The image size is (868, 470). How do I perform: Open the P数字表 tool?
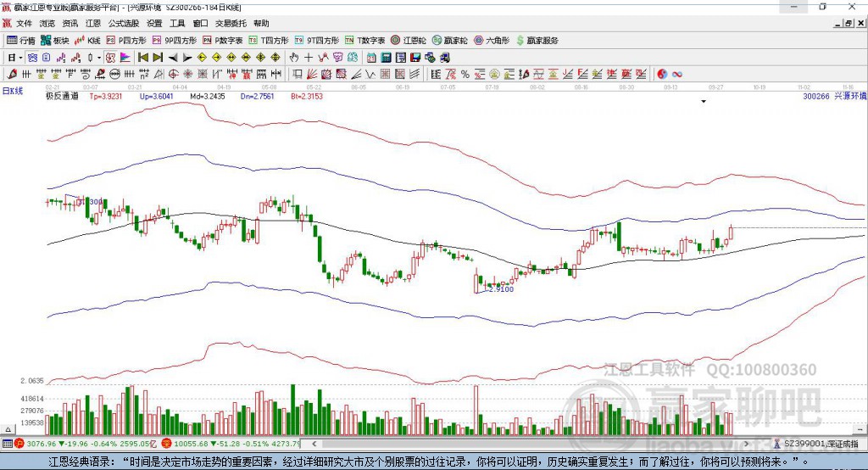(x=222, y=41)
